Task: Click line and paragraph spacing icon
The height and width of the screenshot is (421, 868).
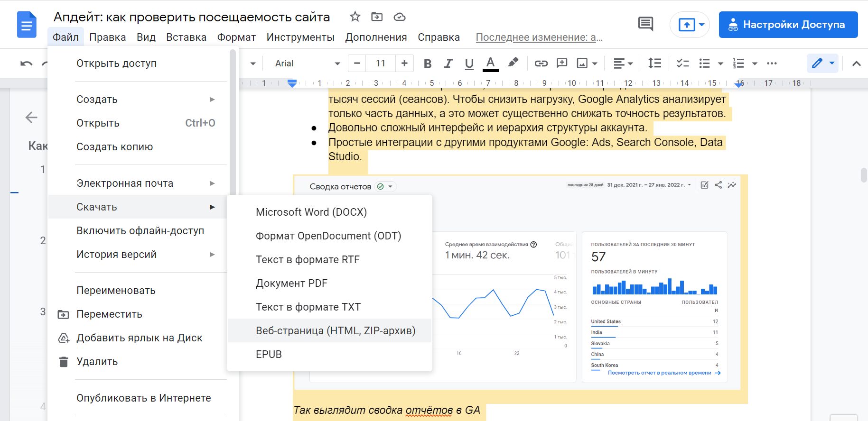Action: click(655, 63)
